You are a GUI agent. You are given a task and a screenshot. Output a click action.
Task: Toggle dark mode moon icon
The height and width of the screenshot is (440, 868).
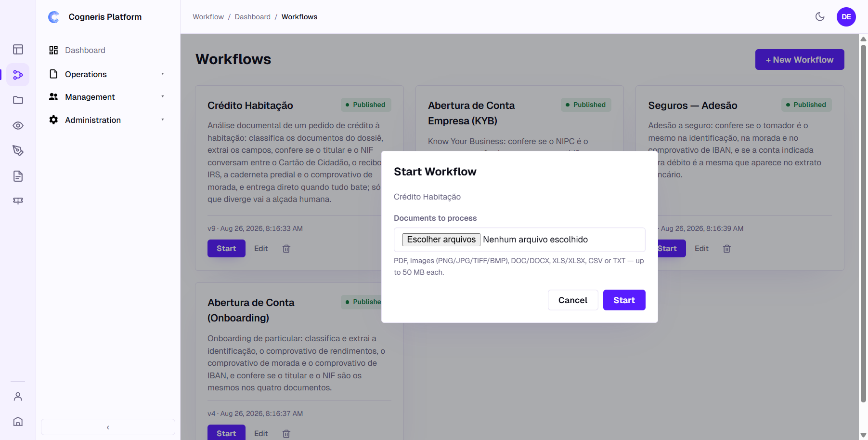(820, 17)
